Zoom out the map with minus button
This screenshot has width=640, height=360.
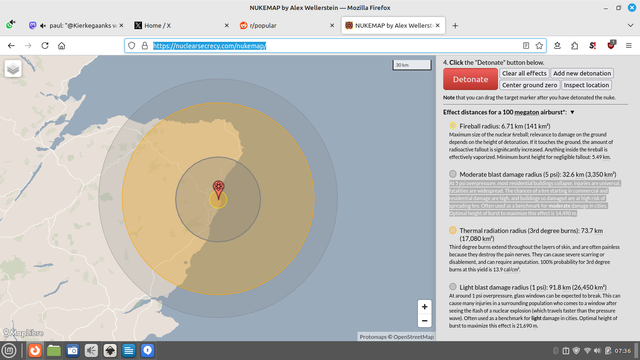pos(424,320)
